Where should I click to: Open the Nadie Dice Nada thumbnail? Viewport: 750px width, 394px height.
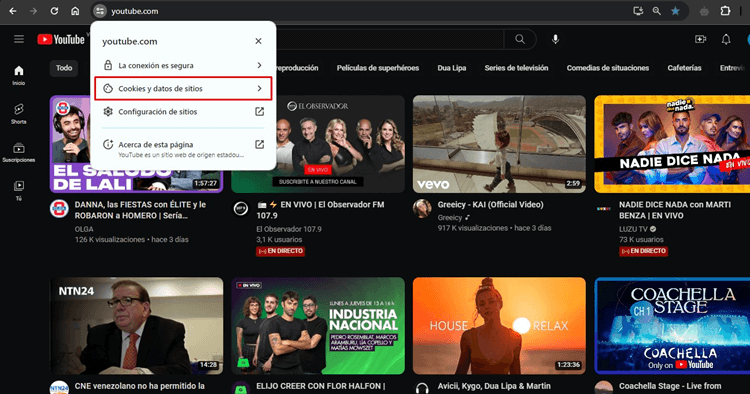672,144
